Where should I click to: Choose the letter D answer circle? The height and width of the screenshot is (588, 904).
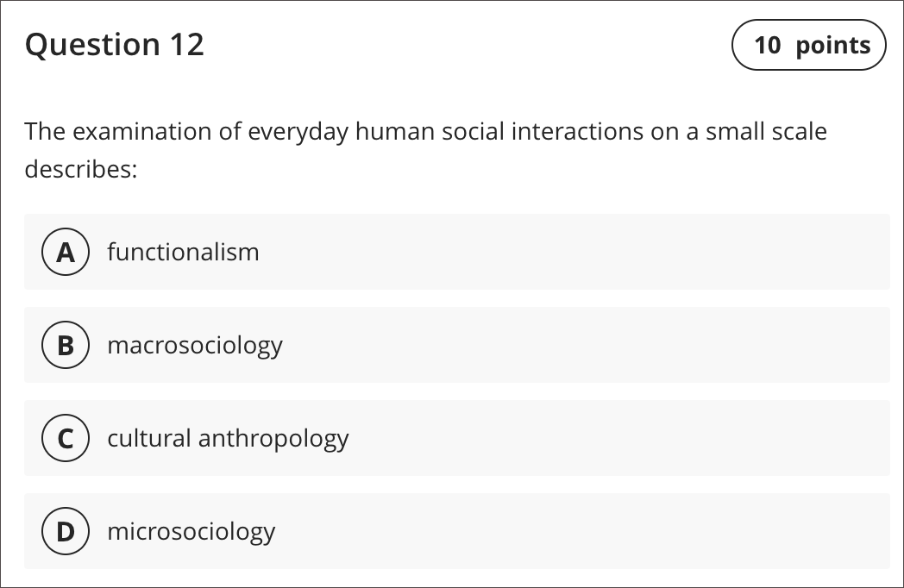coord(66,531)
